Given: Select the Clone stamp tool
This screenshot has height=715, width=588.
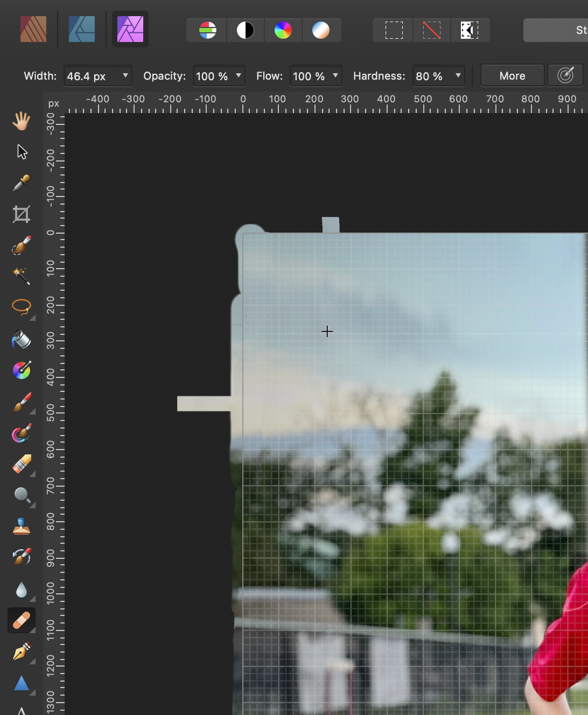Looking at the screenshot, I should pyautogui.click(x=22, y=527).
